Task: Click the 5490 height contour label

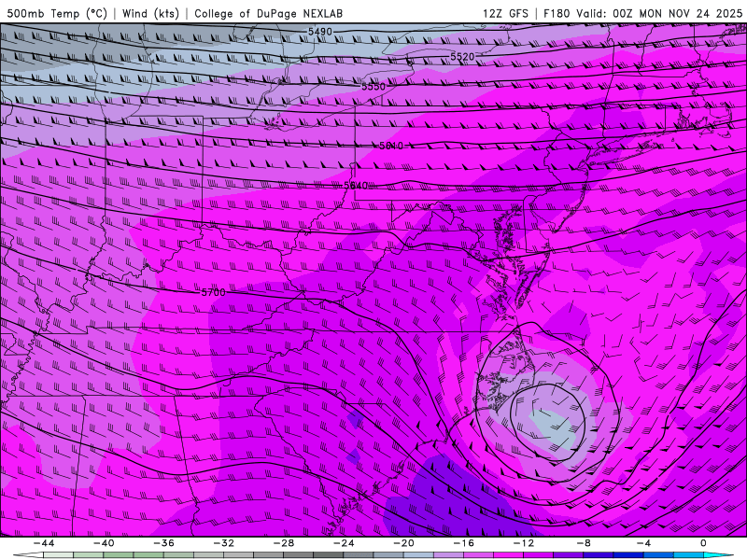Action: (x=319, y=32)
